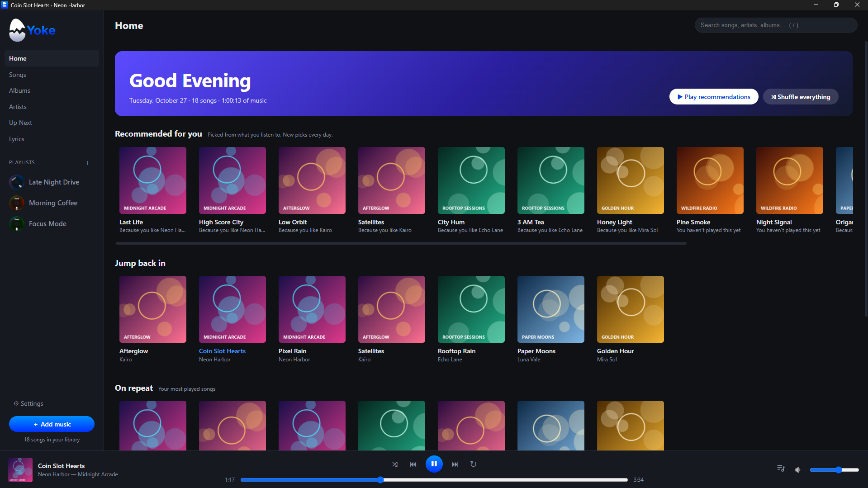This screenshot has width=868, height=488.
Task: Select Home in the sidebar
Action: tap(52, 58)
